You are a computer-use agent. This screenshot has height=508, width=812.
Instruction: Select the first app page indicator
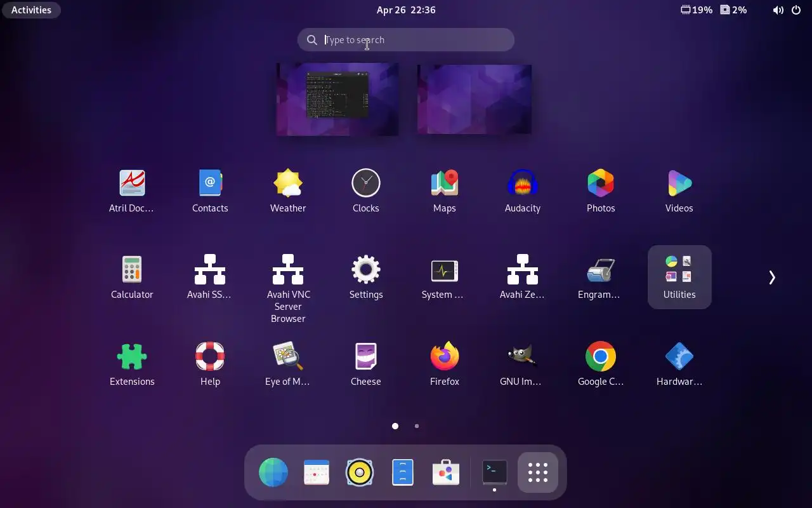point(395,426)
